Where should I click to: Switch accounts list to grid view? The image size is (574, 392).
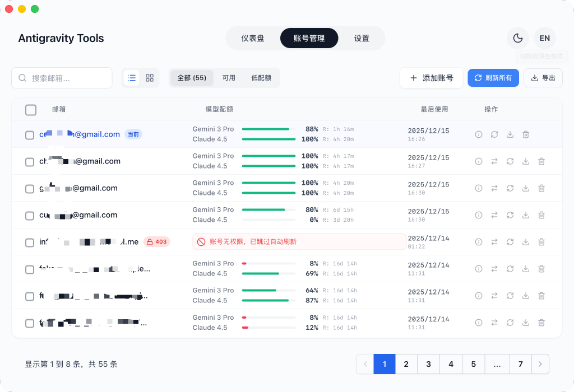point(149,78)
